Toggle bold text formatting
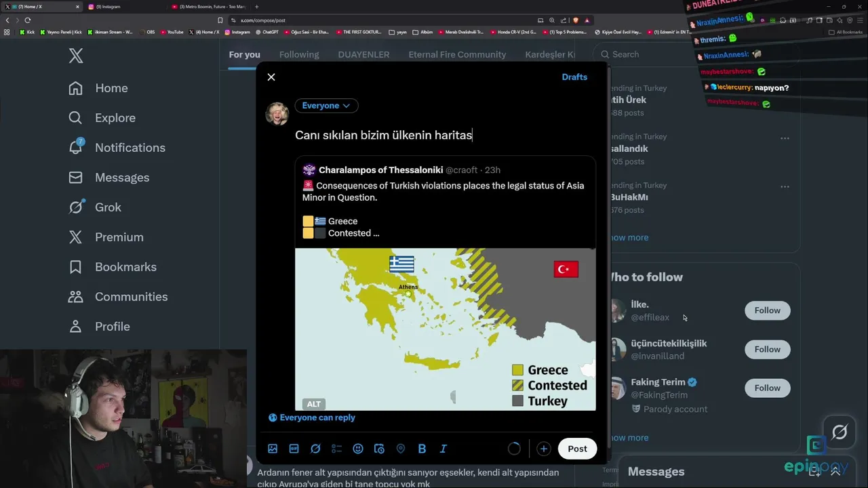 click(422, 449)
